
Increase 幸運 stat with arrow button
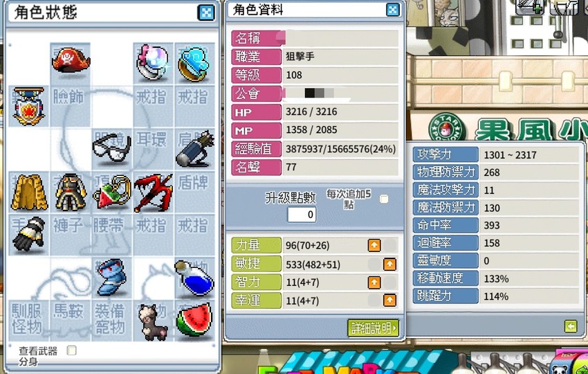(x=389, y=300)
